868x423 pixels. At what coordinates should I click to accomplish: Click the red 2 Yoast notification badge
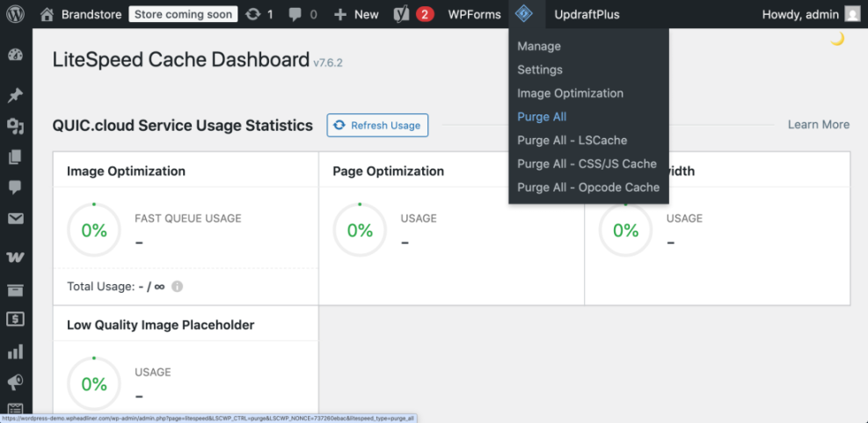click(425, 14)
